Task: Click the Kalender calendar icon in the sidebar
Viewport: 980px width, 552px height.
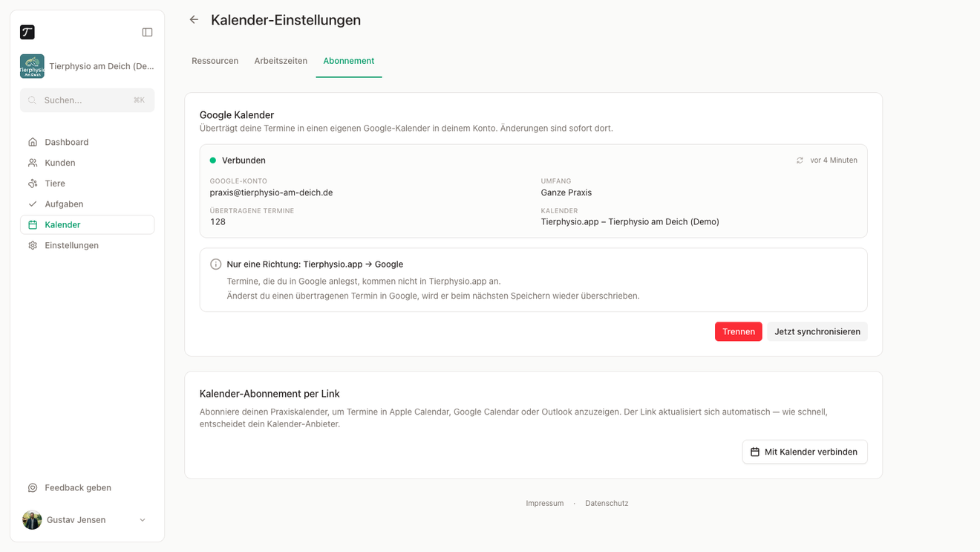Action: [33, 225]
